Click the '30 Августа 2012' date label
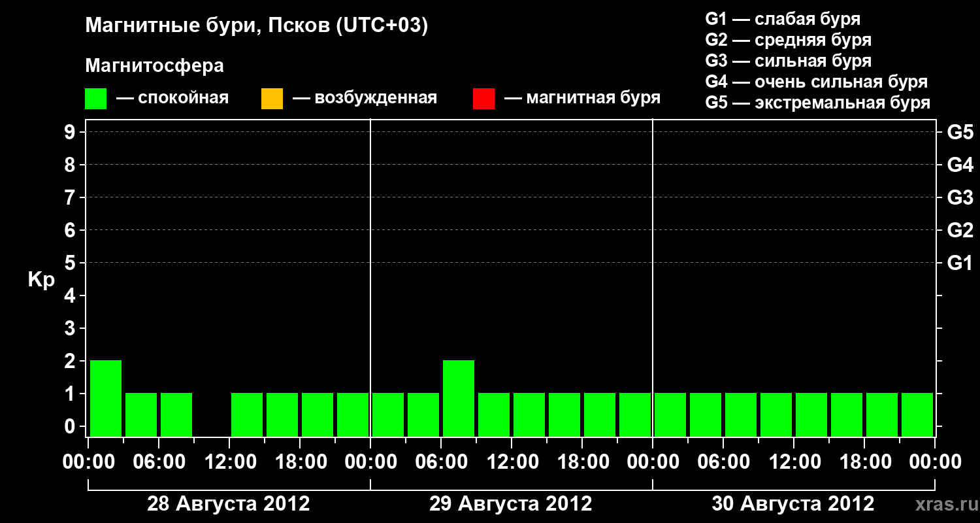The height and width of the screenshot is (523, 980). 793,504
